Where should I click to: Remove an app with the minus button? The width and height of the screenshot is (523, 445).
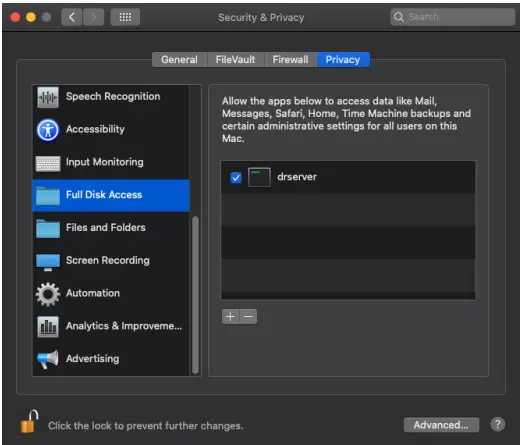coord(248,316)
